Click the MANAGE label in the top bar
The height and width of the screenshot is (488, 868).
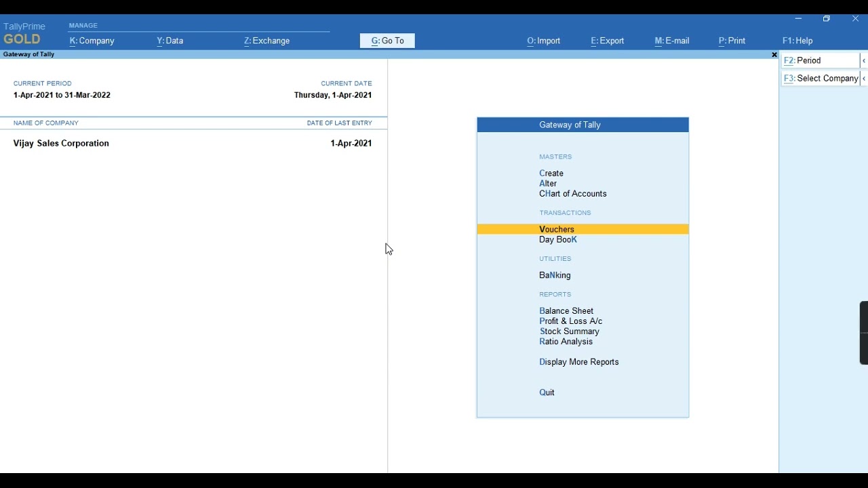click(83, 26)
